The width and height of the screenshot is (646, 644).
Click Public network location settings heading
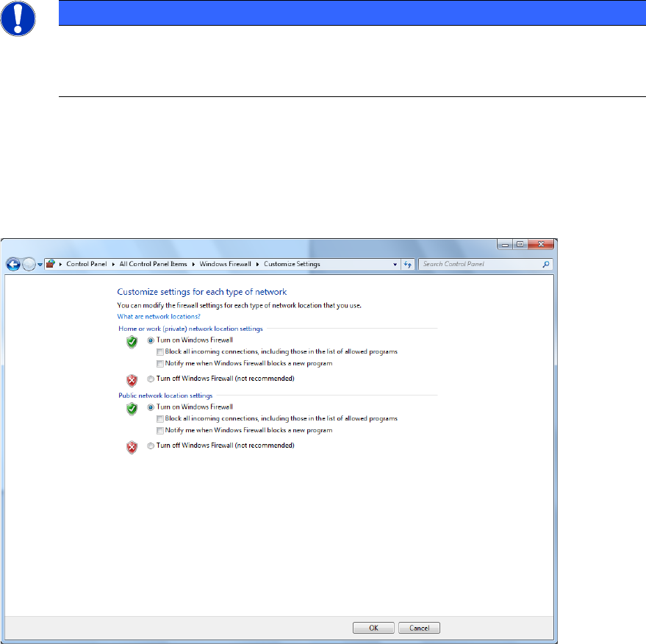165,395
